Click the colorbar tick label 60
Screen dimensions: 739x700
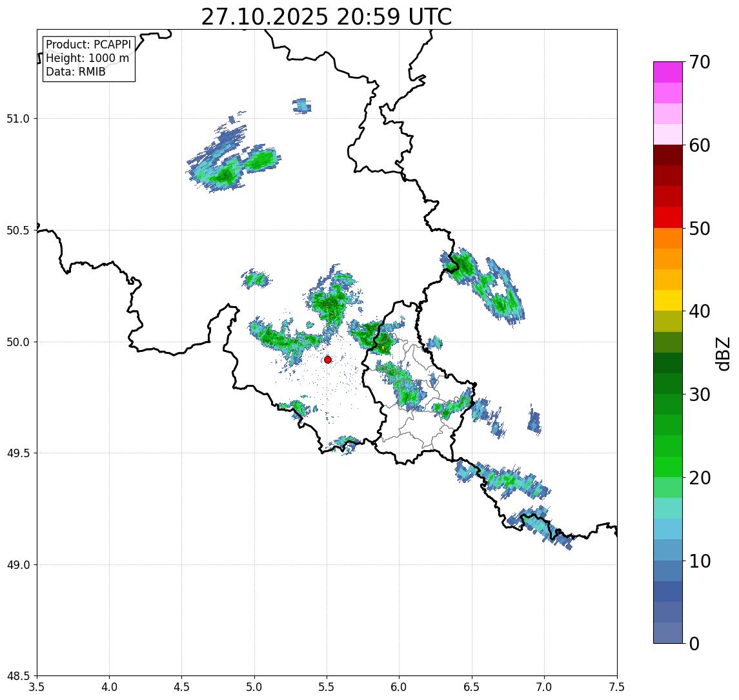coord(700,145)
